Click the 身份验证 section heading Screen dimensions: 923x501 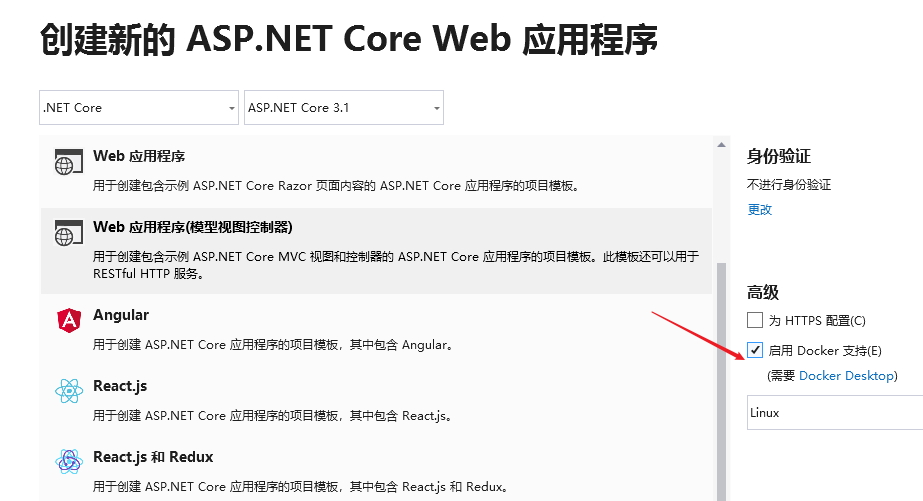tap(779, 156)
